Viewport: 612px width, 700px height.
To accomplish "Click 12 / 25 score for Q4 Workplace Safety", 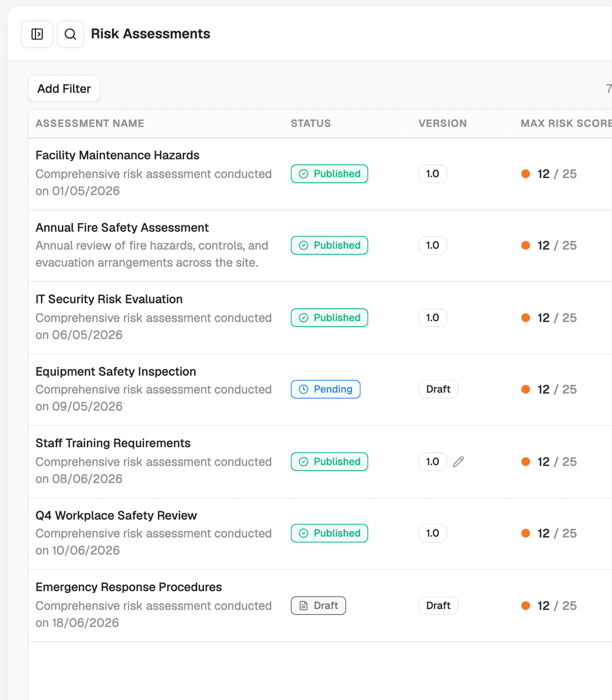I will [549, 533].
